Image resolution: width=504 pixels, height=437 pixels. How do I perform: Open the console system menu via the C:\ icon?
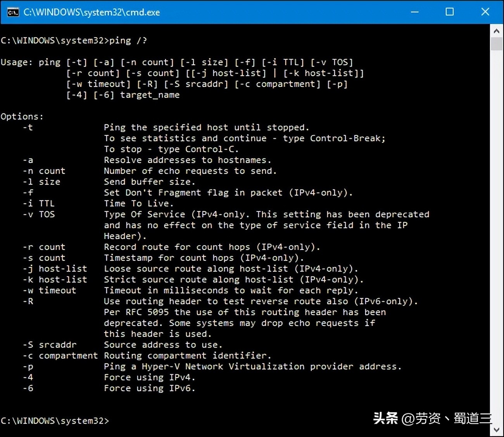click(13, 12)
